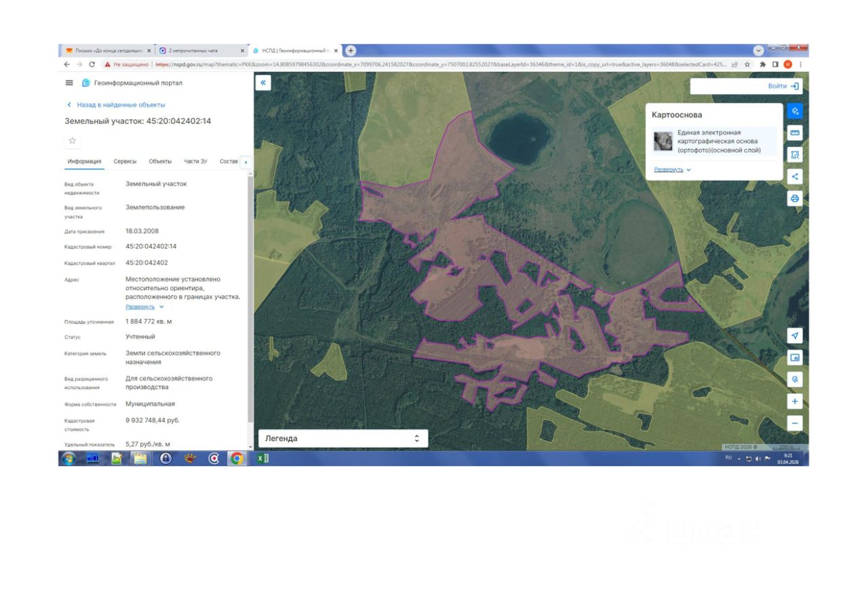Locate my position on the map

pyautogui.click(x=795, y=335)
